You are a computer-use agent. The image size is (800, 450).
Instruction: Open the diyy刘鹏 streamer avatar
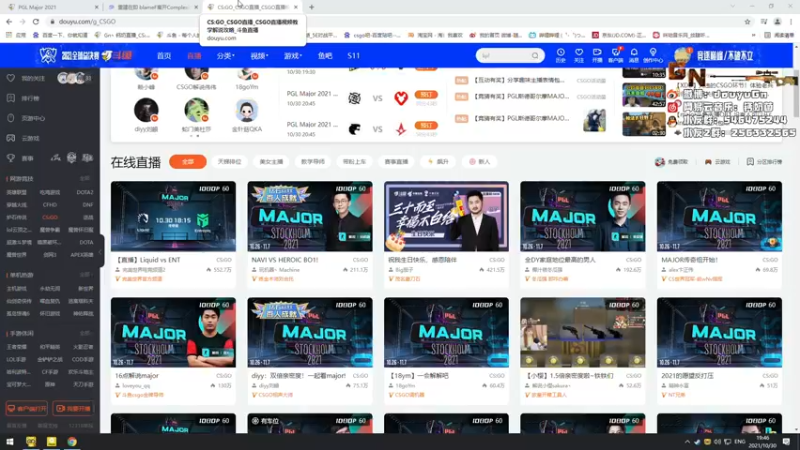pyautogui.click(x=146, y=109)
